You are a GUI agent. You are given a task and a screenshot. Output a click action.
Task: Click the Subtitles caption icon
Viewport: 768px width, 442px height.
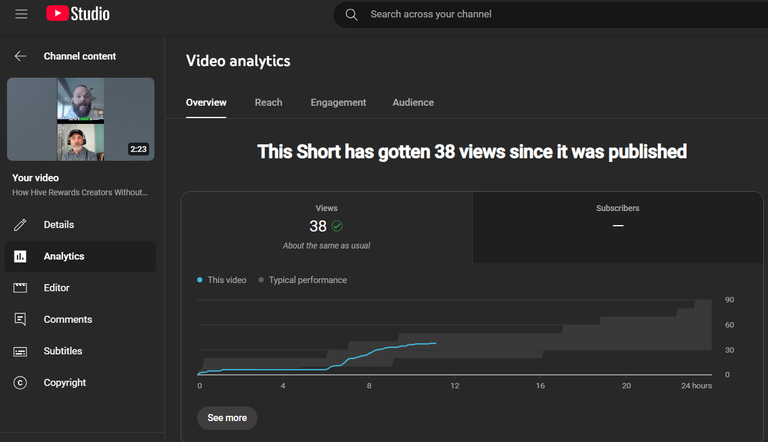click(x=20, y=351)
